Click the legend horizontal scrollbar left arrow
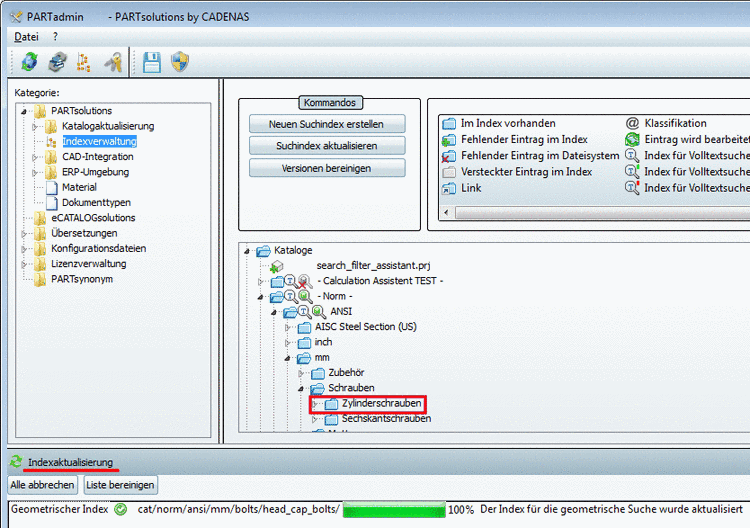This screenshot has height=528, width=750. click(x=446, y=212)
